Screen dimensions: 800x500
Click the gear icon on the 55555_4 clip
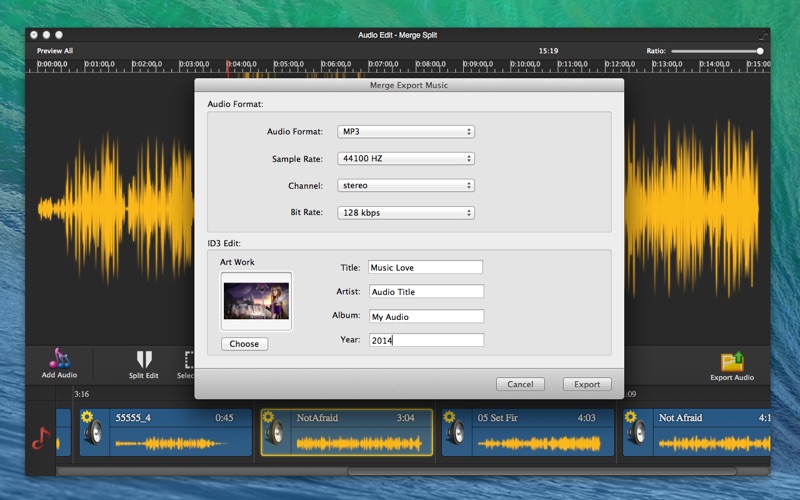(x=87, y=417)
